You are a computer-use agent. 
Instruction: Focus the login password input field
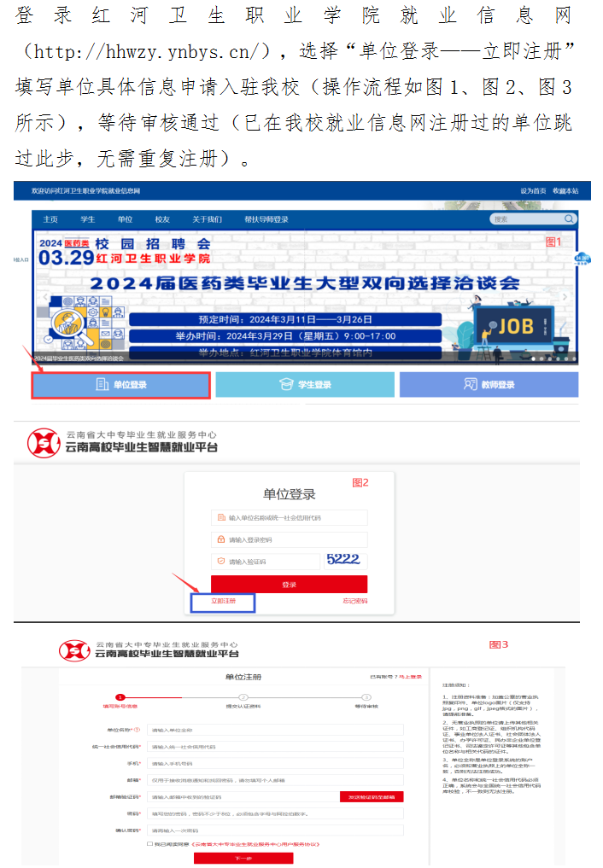pos(289,539)
